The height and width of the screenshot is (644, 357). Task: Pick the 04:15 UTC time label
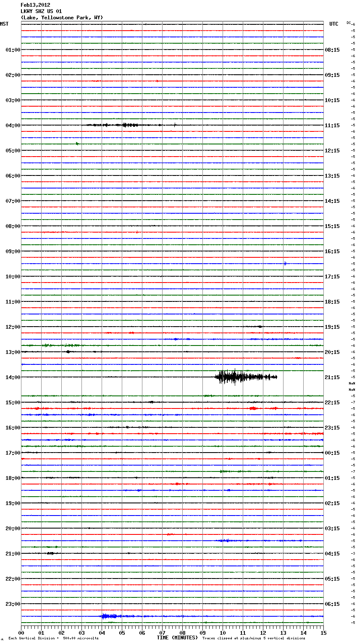[332, 554]
